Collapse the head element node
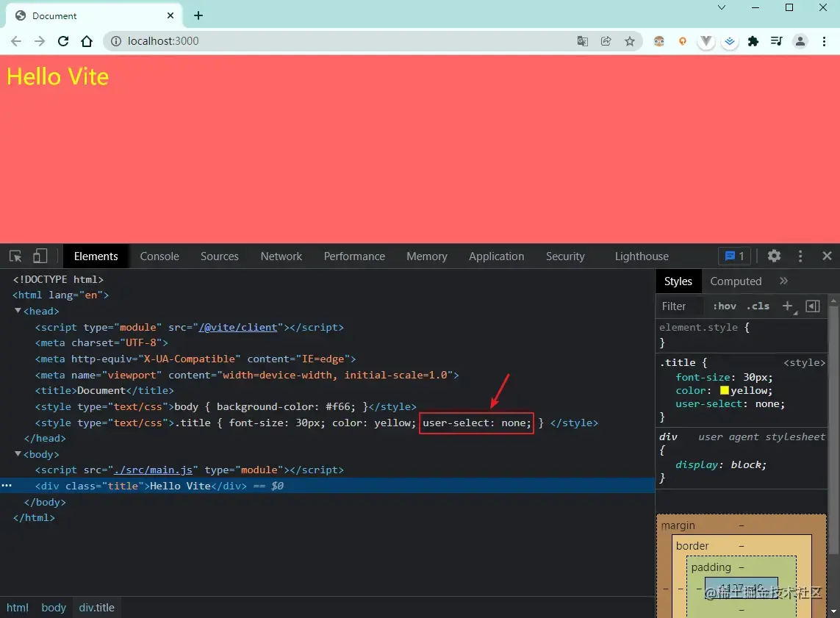Viewport: 840px width, 618px height. point(18,311)
